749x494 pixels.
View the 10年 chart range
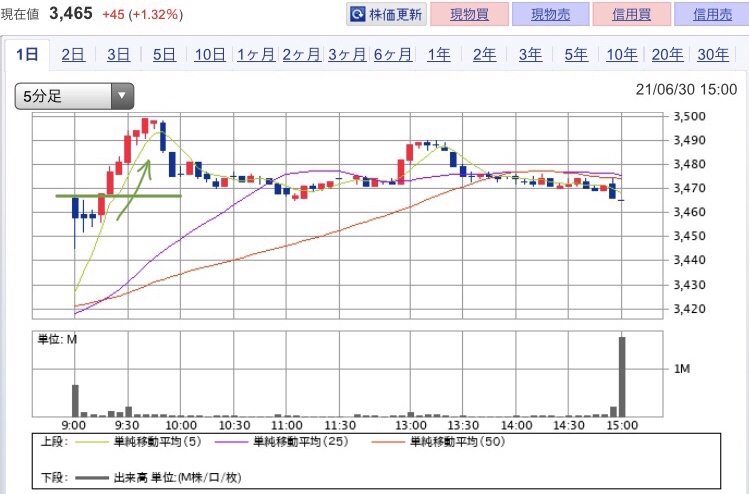click(x=621, y=54)
